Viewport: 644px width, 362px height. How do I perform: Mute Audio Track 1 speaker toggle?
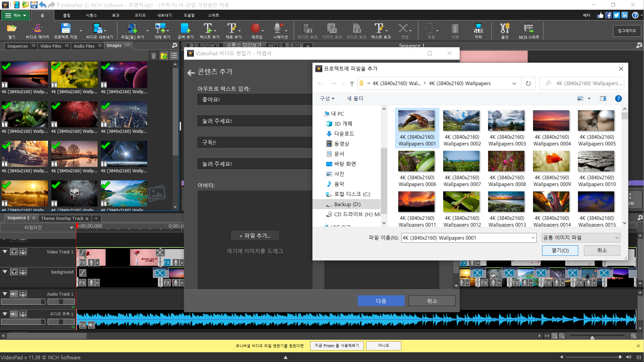pos(14,294)
